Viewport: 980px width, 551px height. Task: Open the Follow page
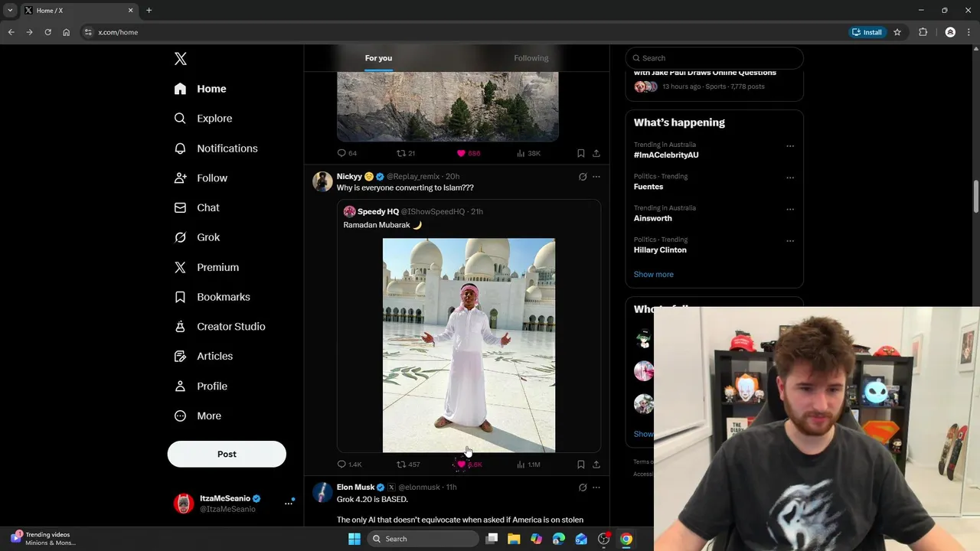tap(201, 178)
